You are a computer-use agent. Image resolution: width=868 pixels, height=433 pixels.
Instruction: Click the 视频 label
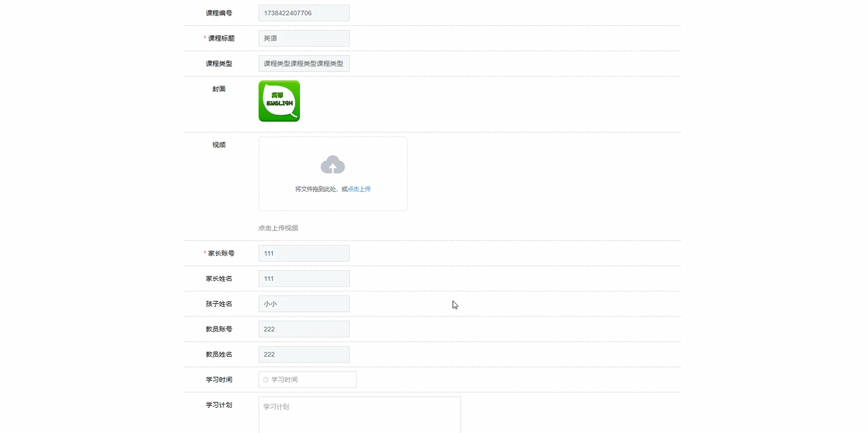click(x=219, y=145)
